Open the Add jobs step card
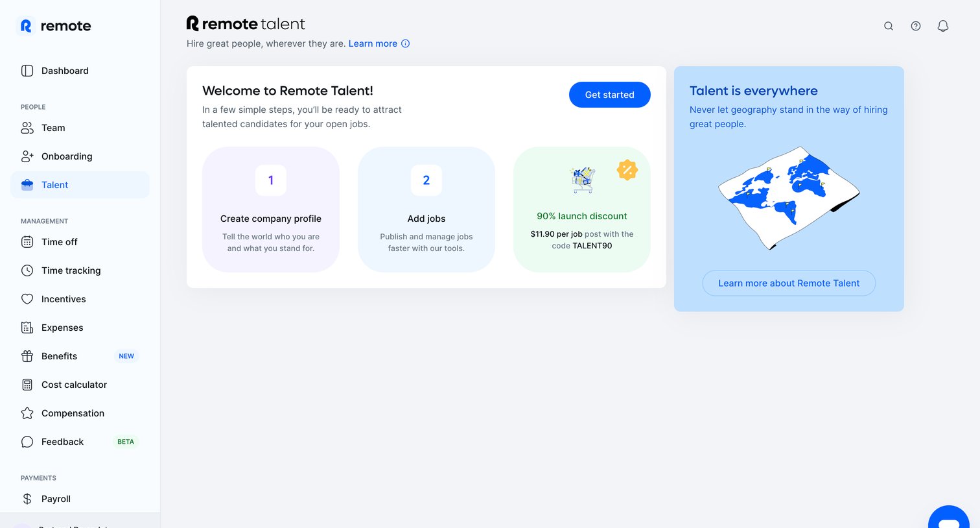The width and height of the screenshot is (980, 528). 426,210
